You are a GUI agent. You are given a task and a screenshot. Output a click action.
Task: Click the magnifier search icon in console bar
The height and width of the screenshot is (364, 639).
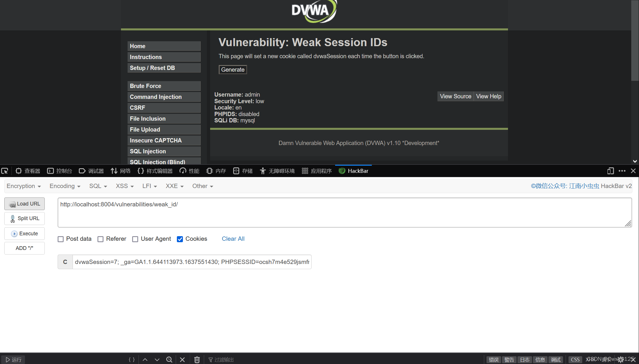[169, 360]
